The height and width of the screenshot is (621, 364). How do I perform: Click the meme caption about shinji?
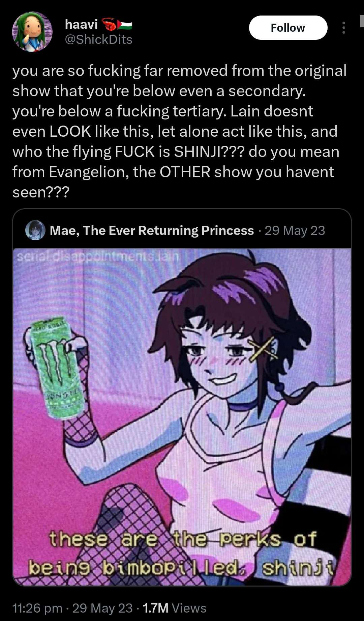[182, 553]
